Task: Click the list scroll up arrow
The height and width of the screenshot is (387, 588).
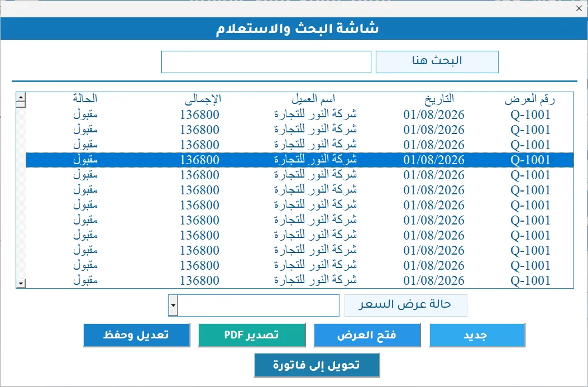Action: [x=21, y=97]
